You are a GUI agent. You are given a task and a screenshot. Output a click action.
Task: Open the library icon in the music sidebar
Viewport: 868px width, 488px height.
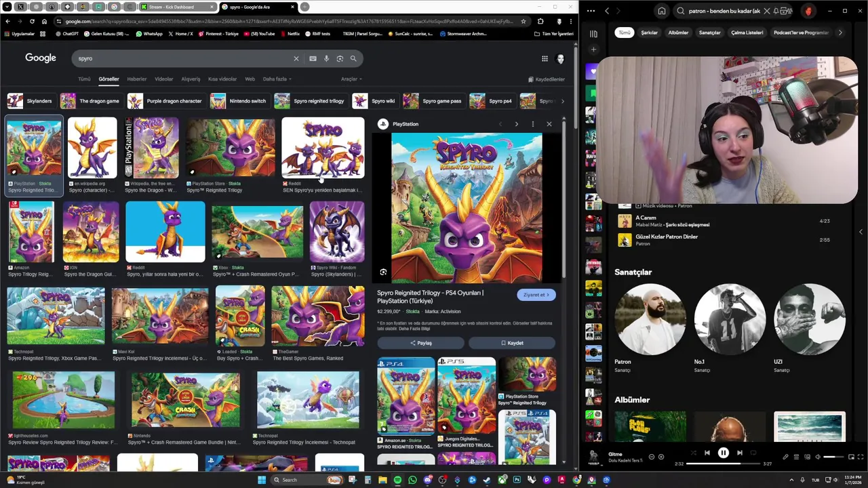[x=593, y=34]
